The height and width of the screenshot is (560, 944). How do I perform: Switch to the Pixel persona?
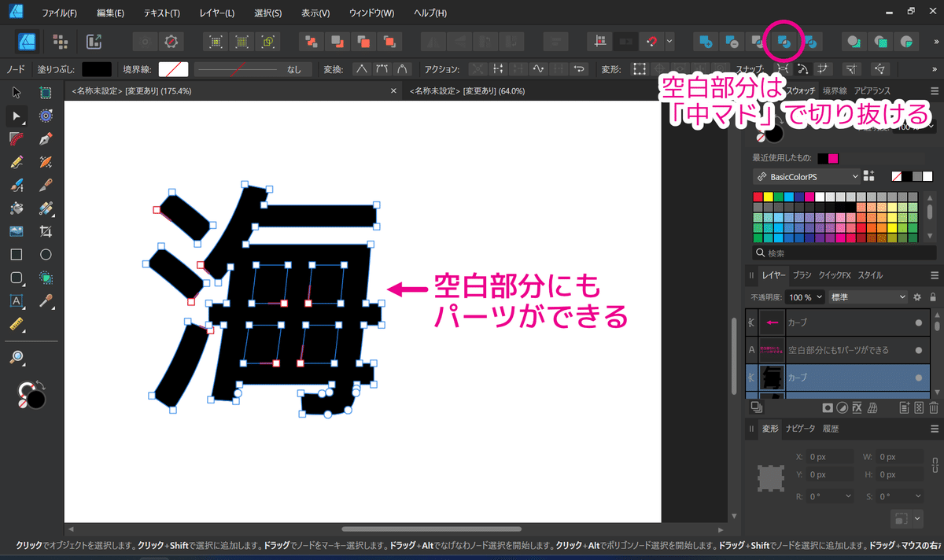pos(60,41)
